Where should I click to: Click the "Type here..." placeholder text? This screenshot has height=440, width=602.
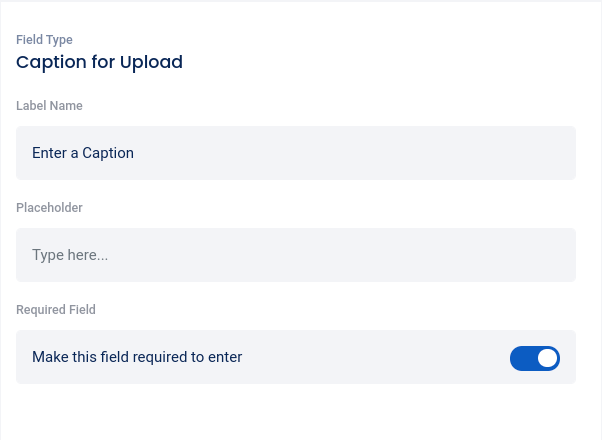pos(70,255)
